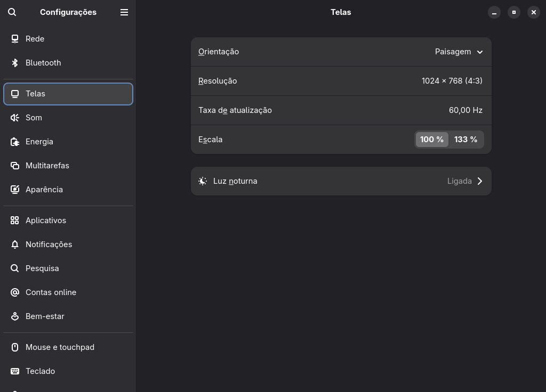Open Aplicativos settings section
546x392 pixels.
pos(46,220)
